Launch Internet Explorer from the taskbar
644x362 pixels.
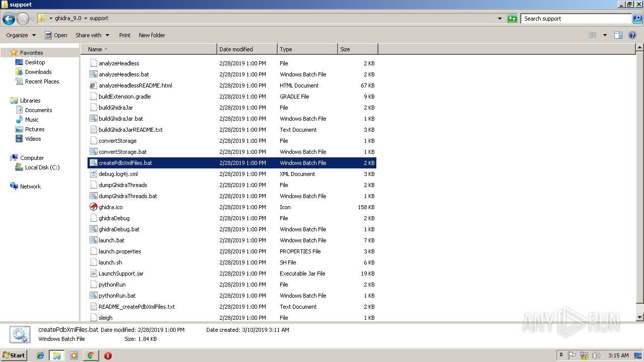coord(40,355)
